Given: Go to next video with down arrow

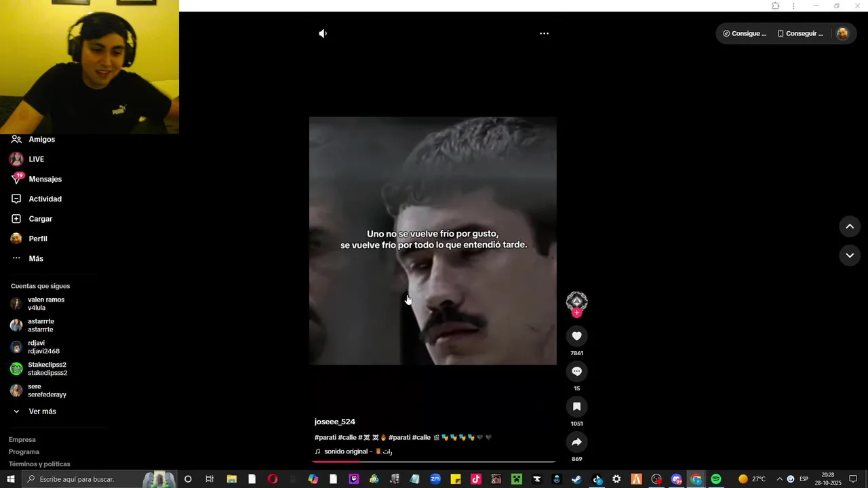Looking at the screenshot, I should [x=850, y=256].
